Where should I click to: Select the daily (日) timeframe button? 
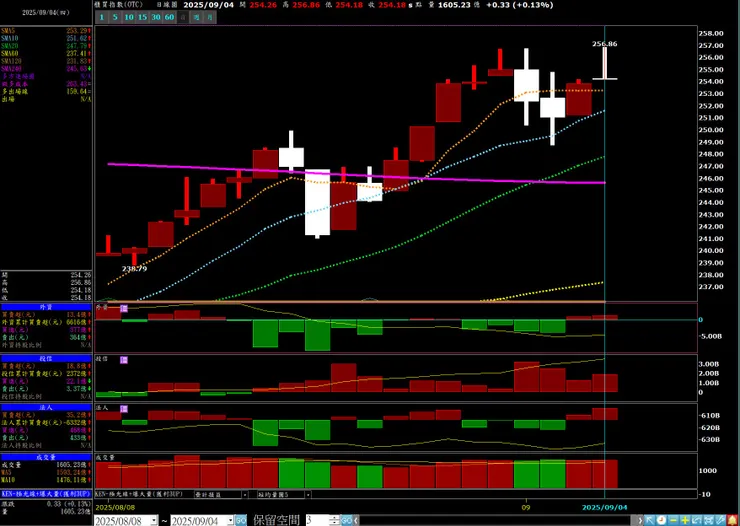[183, 17]
